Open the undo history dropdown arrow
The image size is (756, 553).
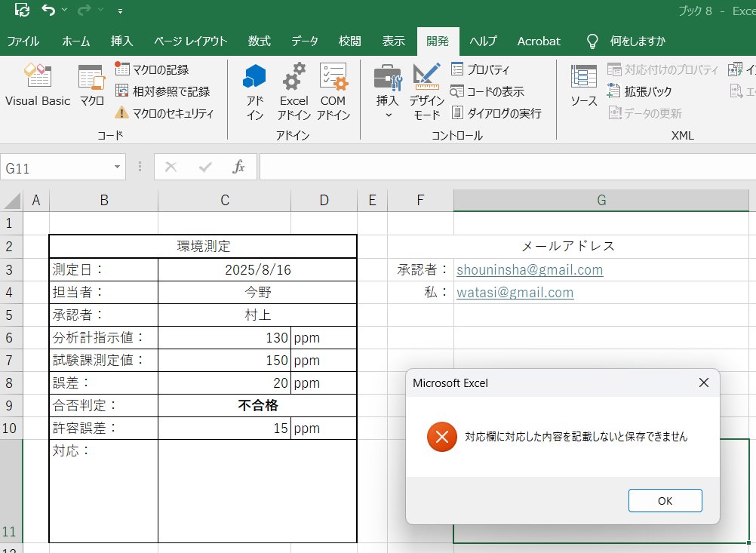pyautogui.click(x=65, y=10)
